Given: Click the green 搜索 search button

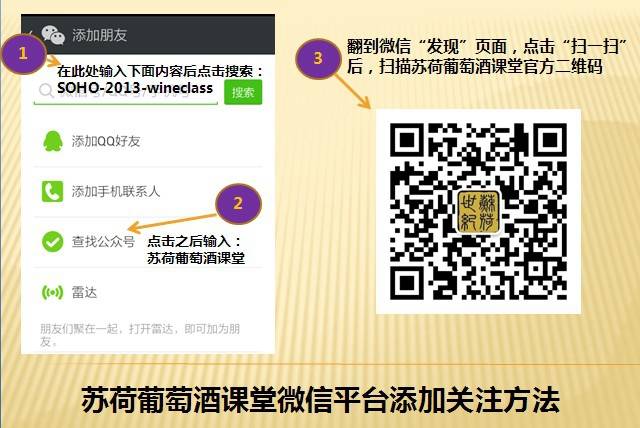Looking at the screenshot, I should tap(243, 92).
